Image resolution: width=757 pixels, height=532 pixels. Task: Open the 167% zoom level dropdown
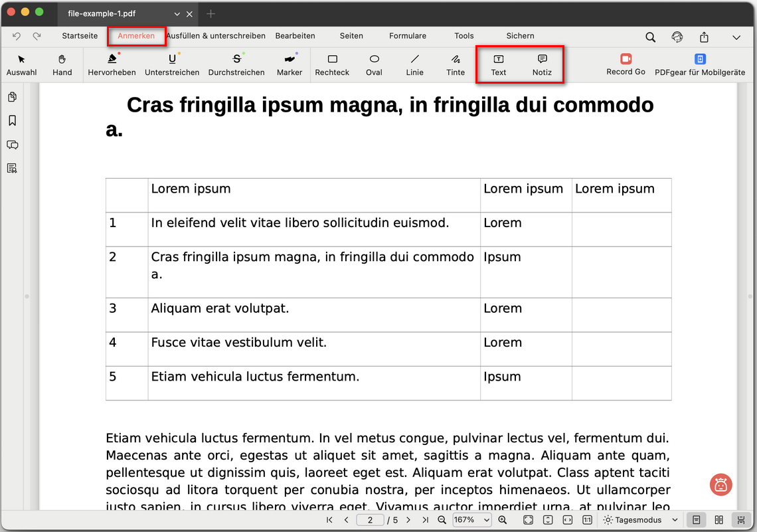472,520
